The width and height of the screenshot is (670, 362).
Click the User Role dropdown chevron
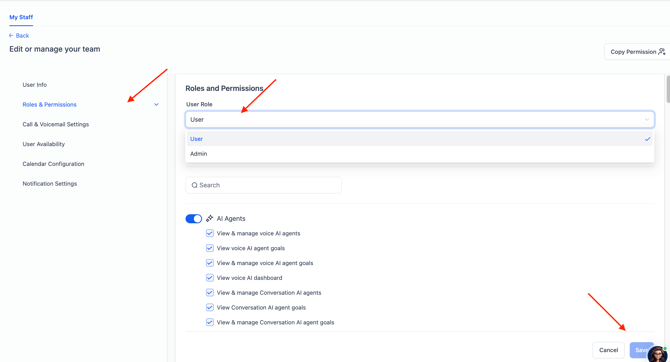click(647, 120)
